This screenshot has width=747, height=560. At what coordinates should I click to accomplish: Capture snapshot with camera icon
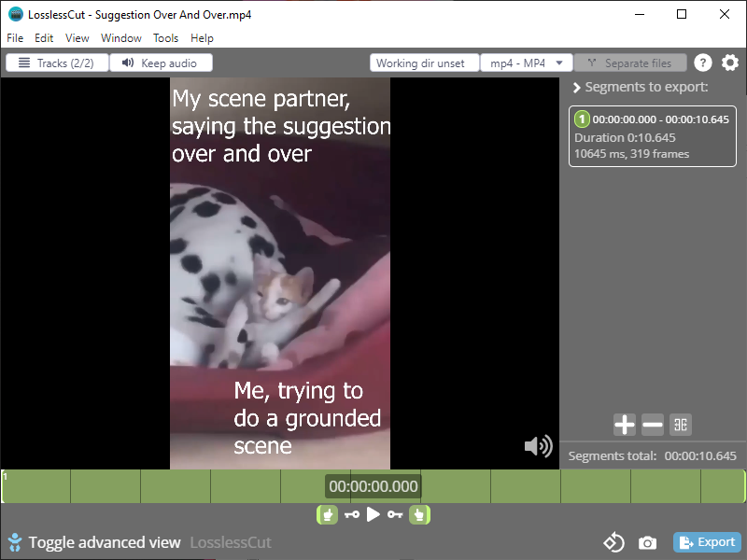[x=646, y=542]
